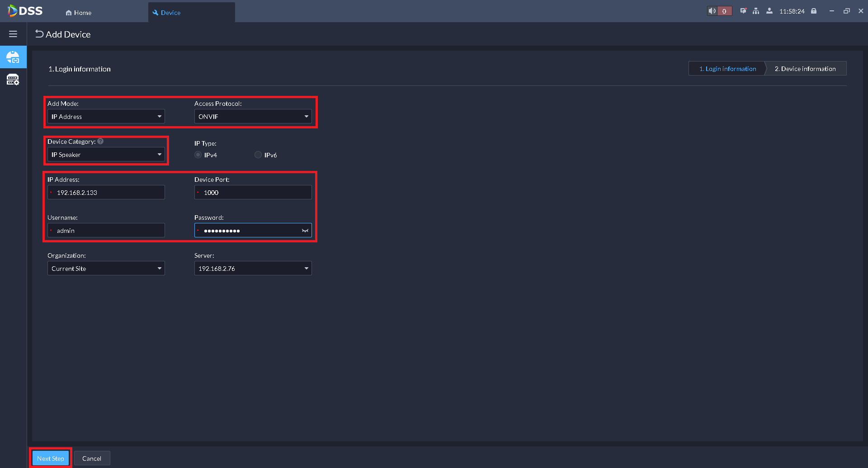Open the alarm count badge showing 0
This screenshot has height=468, width=868.
click(724, 11)
